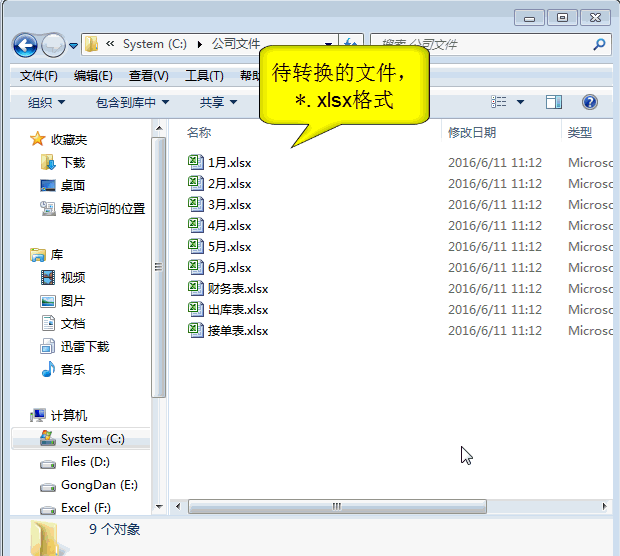Open 桌面 in navigation pane
Image resolution: width=620 pixels, height=556 pixels.
pyautogui.click(x=63, y=185)
